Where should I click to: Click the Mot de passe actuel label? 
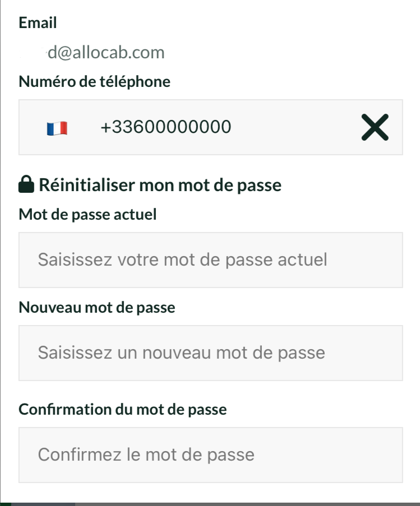click(88, 214)
